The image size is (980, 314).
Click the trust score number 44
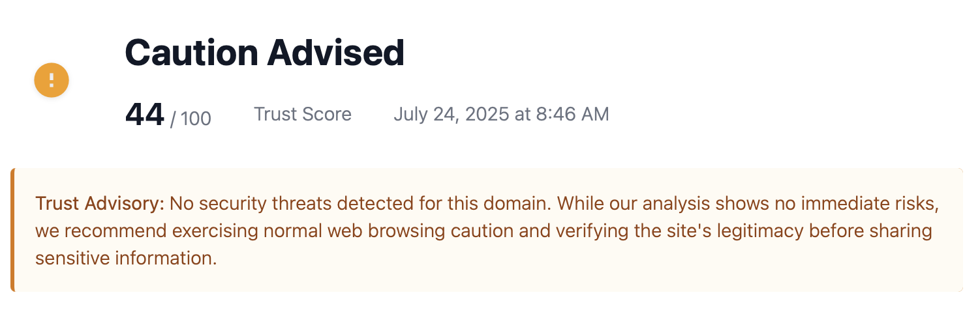point(144,115)
